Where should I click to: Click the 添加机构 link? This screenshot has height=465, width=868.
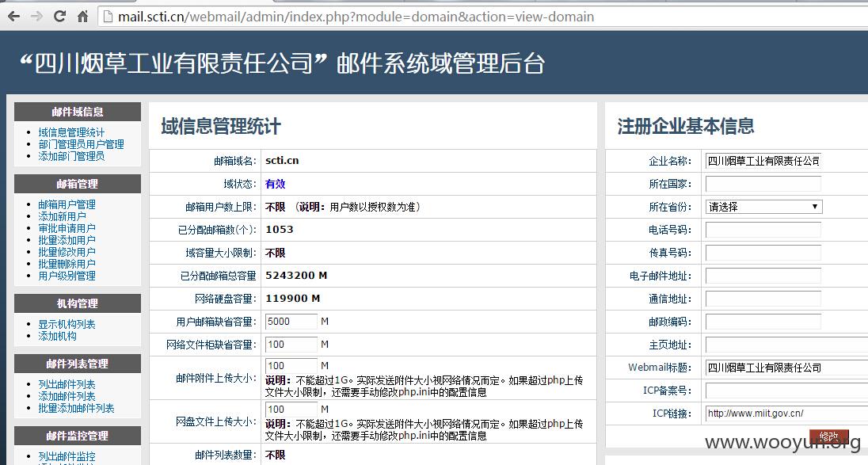(57, 336)
